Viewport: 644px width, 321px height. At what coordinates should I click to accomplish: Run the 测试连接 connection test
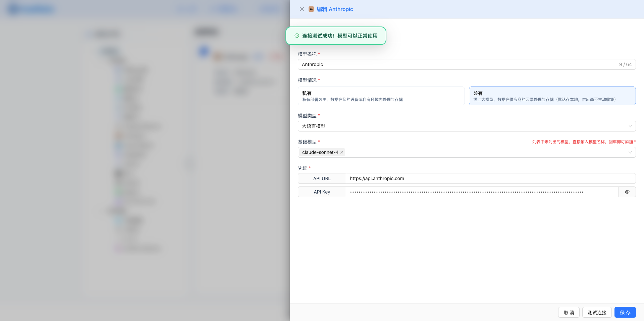tap(597, 312)
